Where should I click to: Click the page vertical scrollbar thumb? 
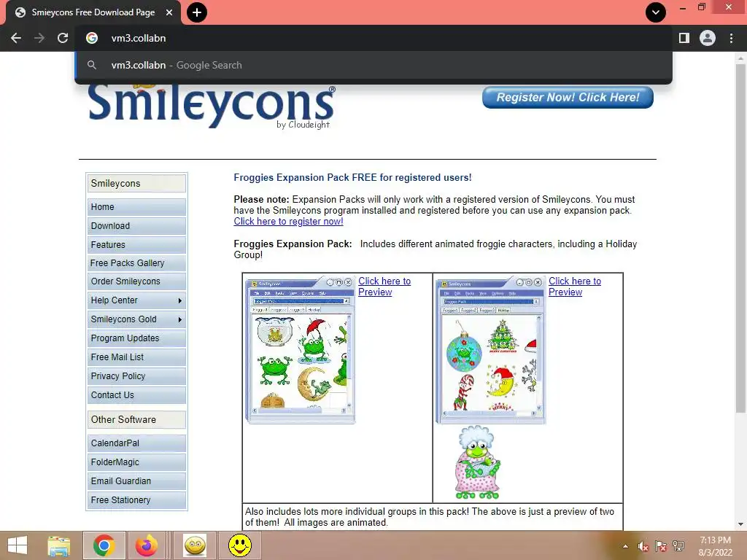coord(740,238)
